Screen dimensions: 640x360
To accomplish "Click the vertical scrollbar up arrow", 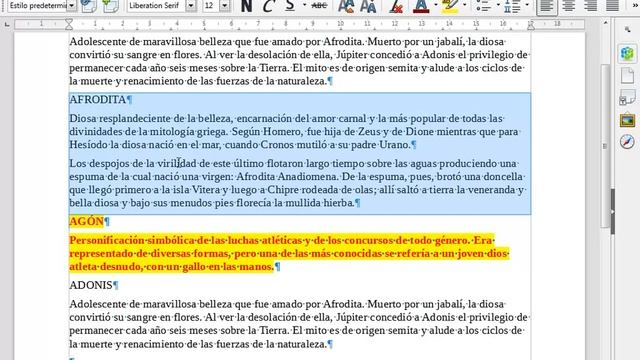I will (x=605, y=23).
